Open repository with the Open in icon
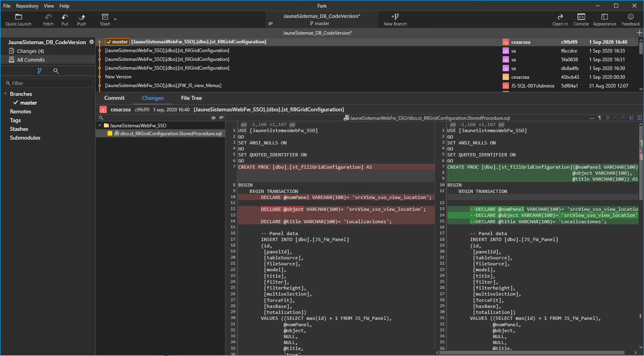Screen dimensions: 644x356 click(x=560, y=20)
